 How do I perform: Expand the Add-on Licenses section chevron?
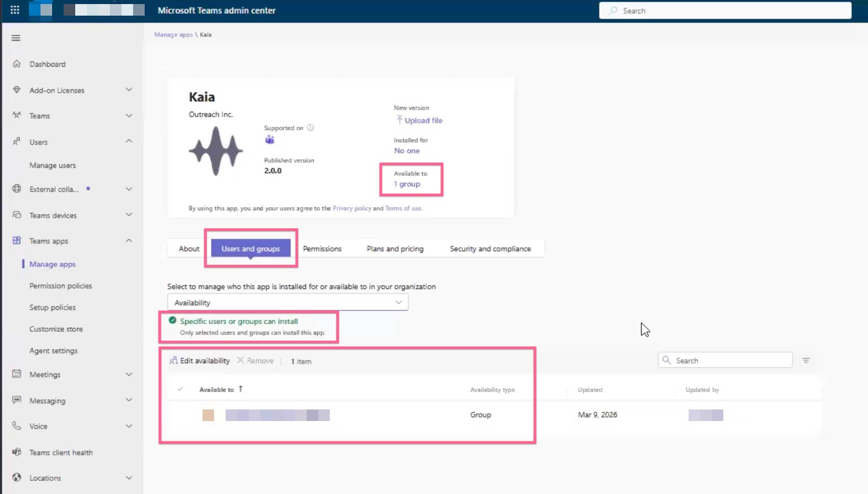(x=129, y=90)
